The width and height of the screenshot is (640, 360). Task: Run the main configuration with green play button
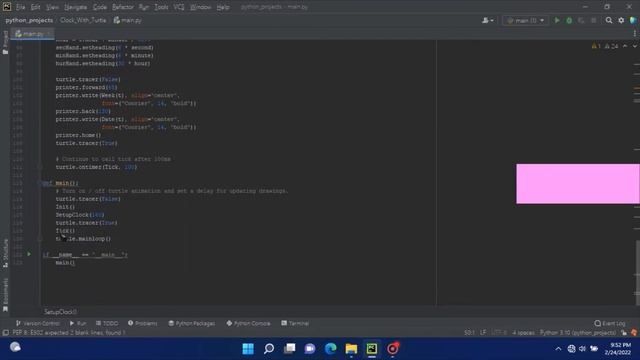pos(557,20)
